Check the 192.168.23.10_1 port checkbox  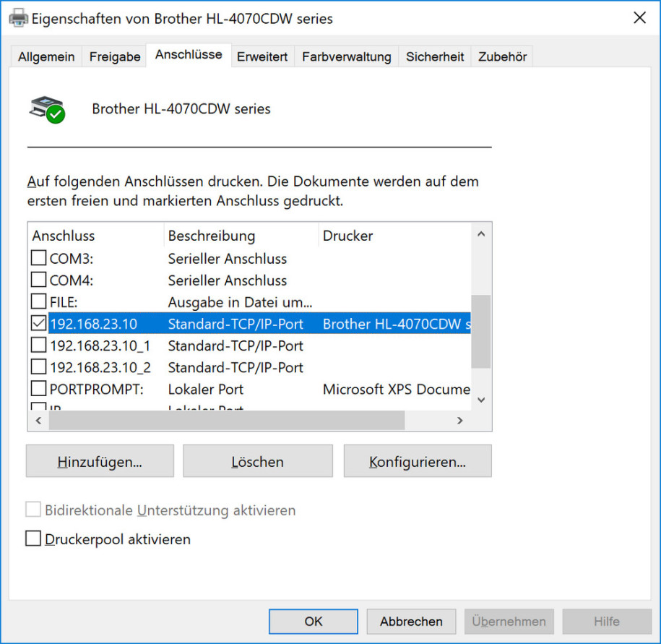(39, 345)
